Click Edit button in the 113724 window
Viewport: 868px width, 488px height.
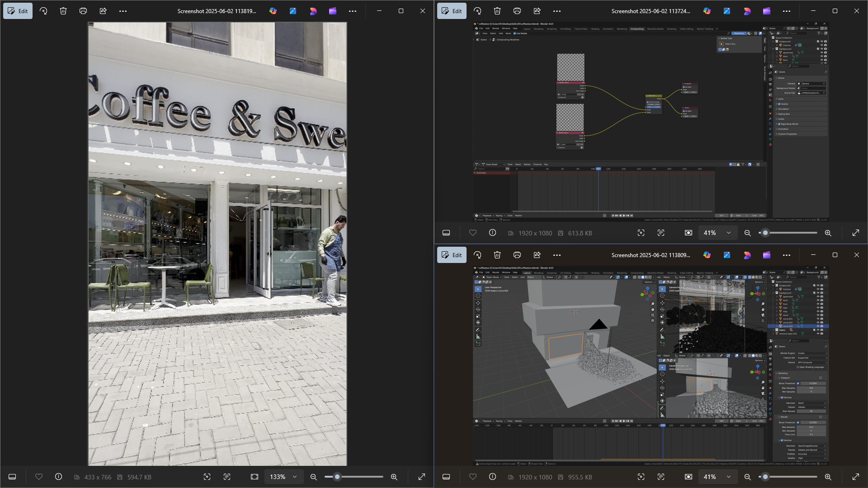(x=452, y=11)
